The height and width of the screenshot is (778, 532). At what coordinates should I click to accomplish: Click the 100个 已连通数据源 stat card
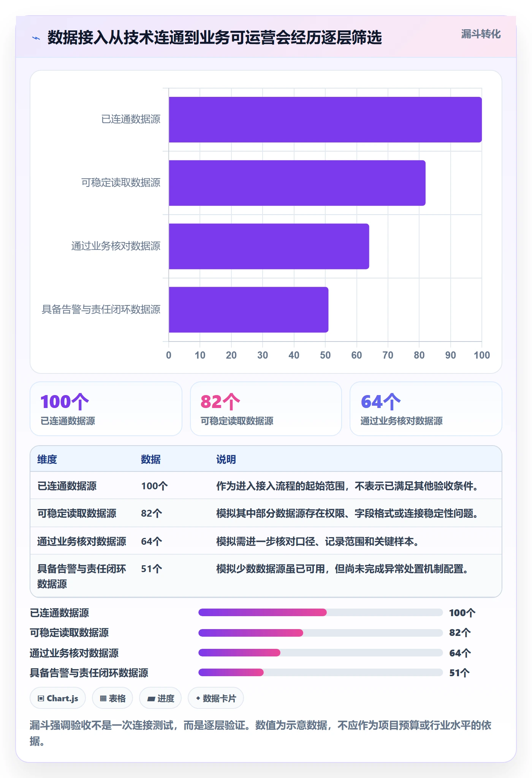[106, 409]
